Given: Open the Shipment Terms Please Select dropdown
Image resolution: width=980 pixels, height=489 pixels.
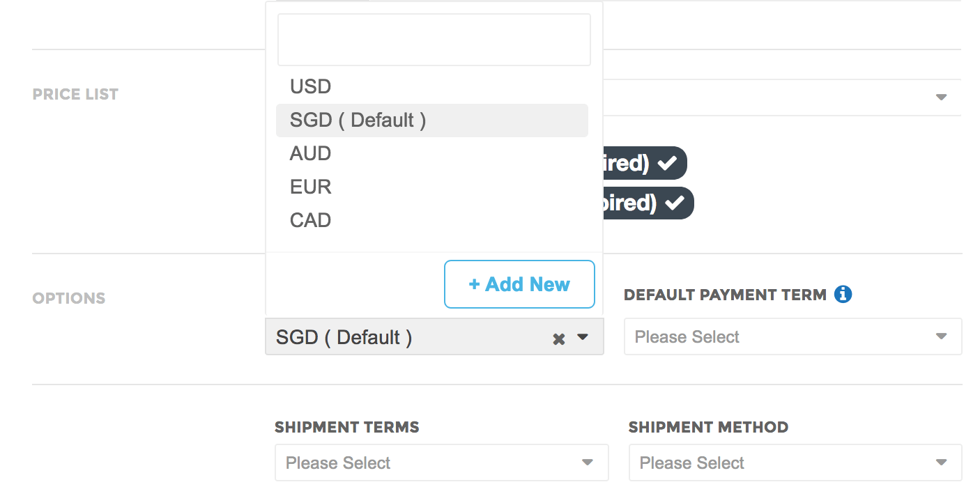Looking at the screenshot, I should pos(442,463).
